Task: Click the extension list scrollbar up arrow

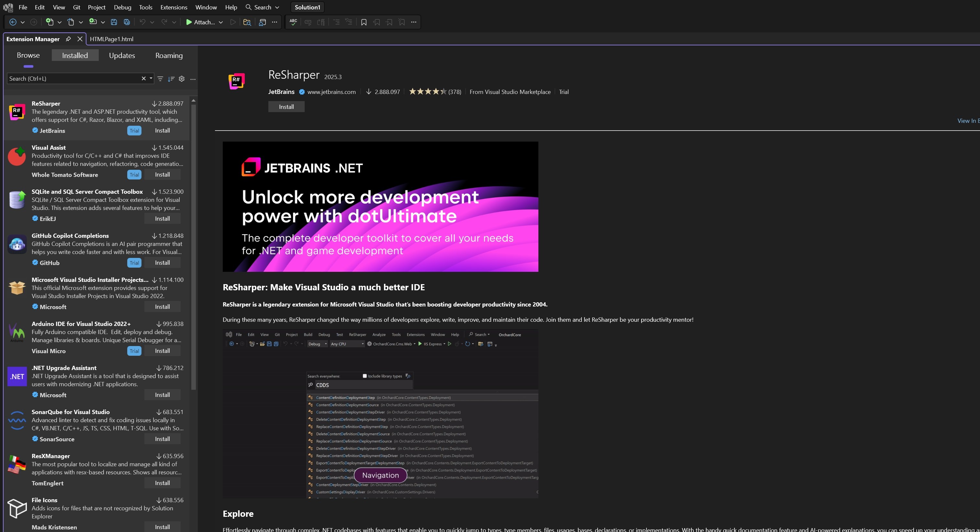Action: pyautogui.click(x=193, y=100)
